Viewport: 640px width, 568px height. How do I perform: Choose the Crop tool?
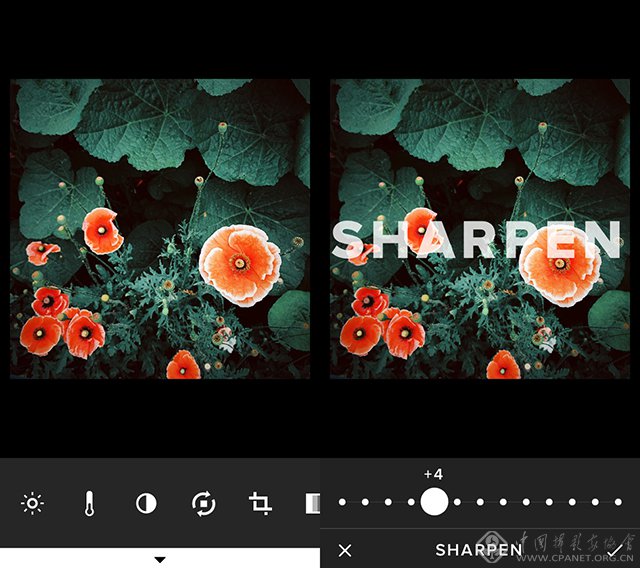[260, 503]
